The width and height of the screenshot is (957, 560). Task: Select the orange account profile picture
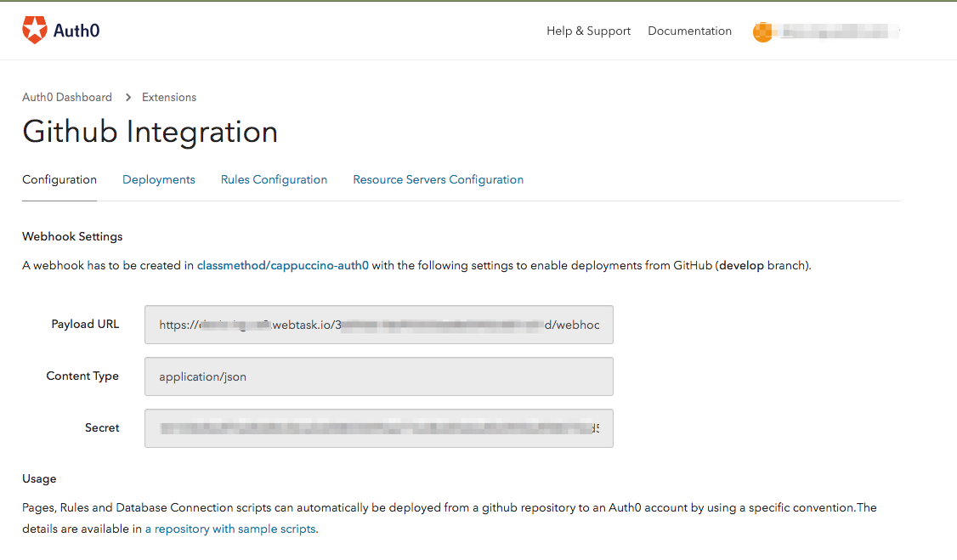coord(763,31)
